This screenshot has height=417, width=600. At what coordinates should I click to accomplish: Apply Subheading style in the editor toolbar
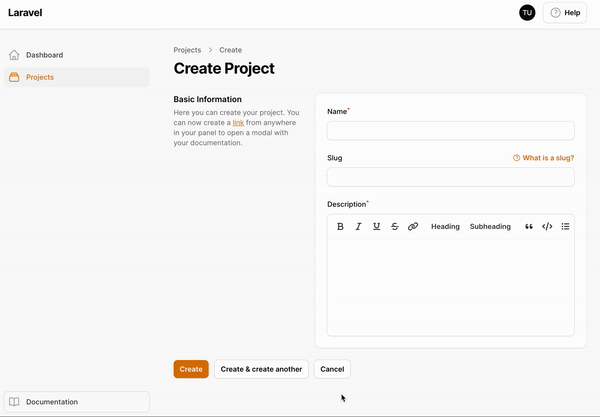pyautogui.click(x=490, y=226)
